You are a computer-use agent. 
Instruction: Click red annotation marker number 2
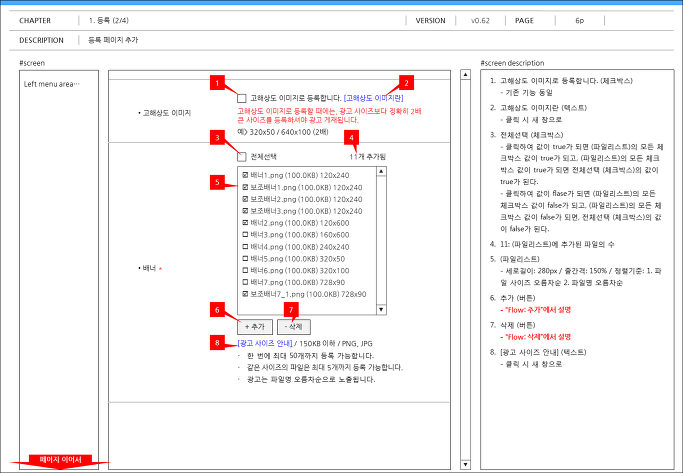406,82
